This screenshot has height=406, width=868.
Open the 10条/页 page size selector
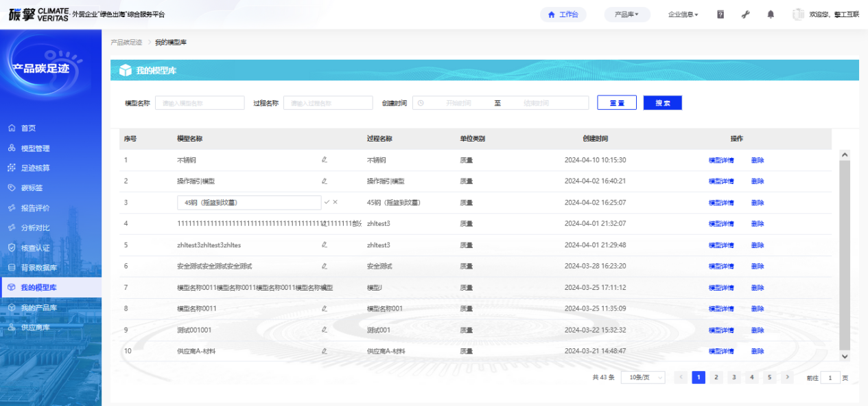tap(643, 377)
